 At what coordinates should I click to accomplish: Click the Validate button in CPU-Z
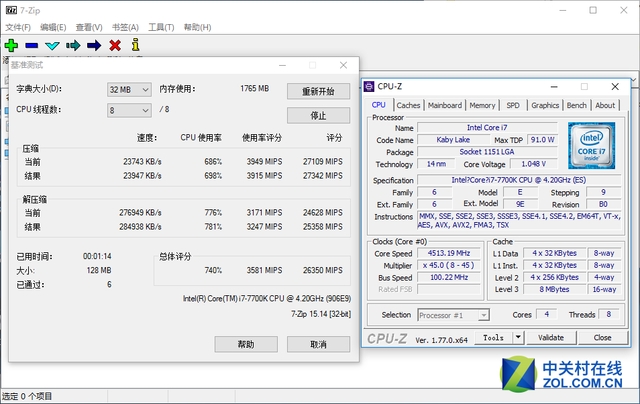[x=551, y=338]
